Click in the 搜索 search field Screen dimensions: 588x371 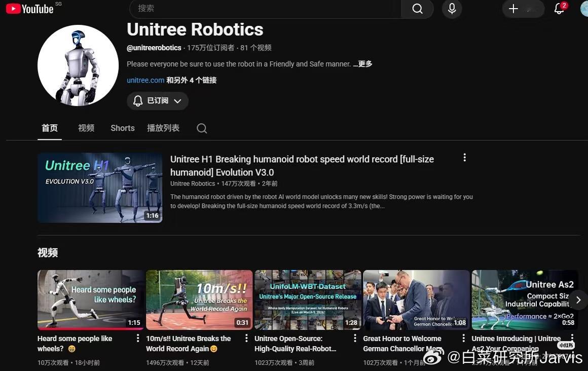266,9
